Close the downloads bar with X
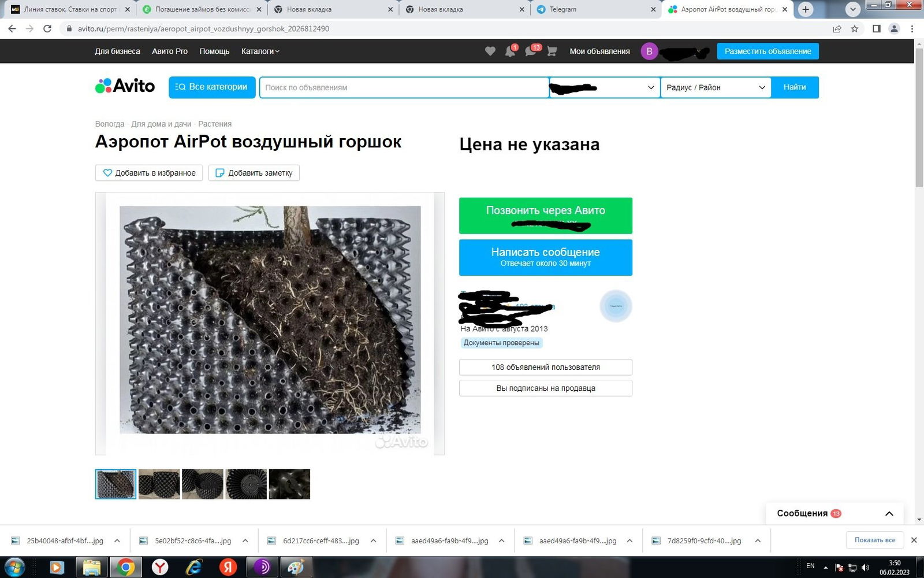 [x=914, y=540]
